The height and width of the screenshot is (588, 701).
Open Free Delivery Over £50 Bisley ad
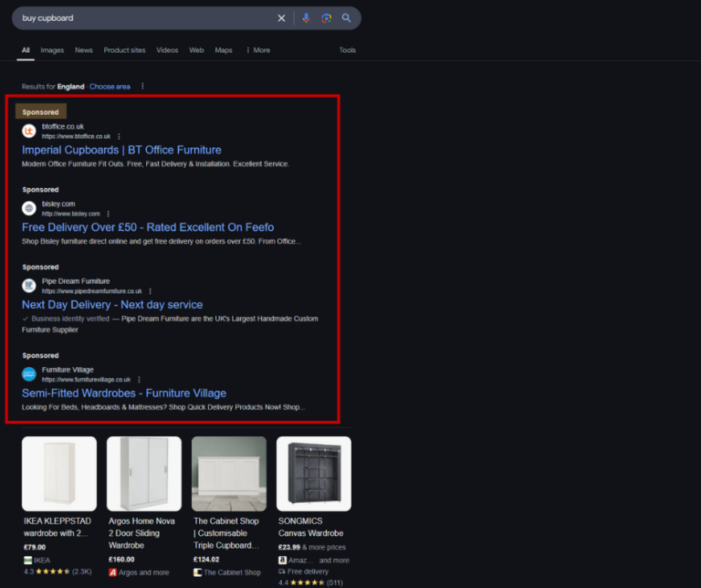148,227
